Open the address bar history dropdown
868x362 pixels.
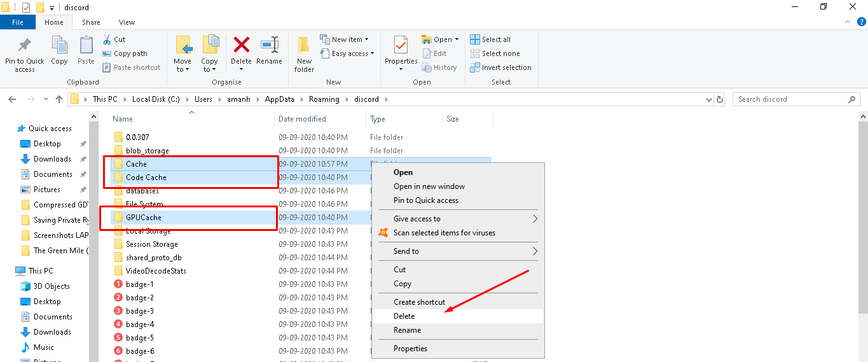(x=710, y=99)
